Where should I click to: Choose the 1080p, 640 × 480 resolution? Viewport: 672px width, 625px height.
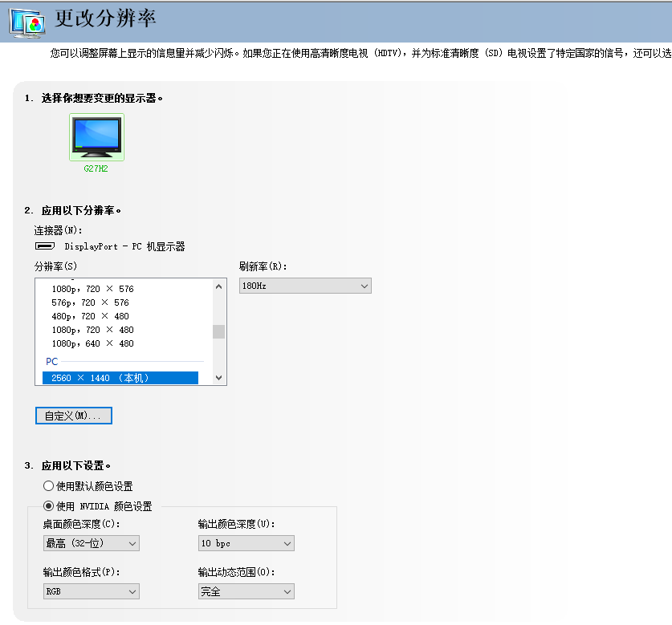click(92, 343)
